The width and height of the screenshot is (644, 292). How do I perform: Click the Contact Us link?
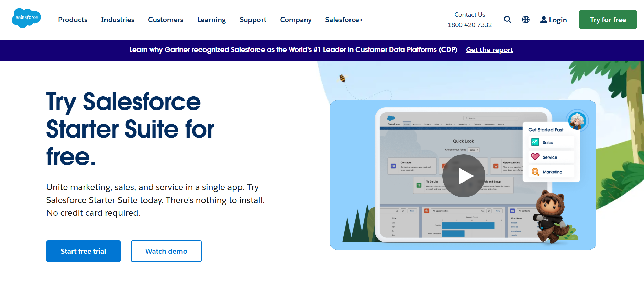coord(469,15)
